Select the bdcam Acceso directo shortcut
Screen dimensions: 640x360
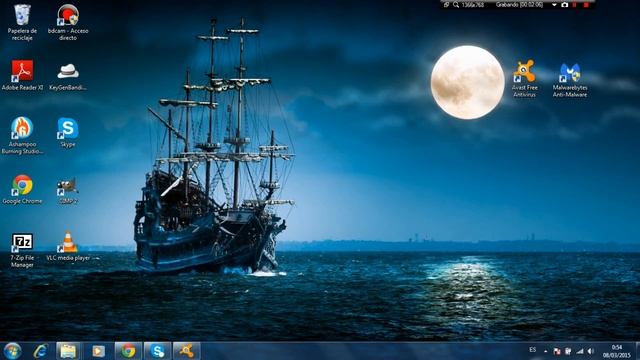coord(68,22)
